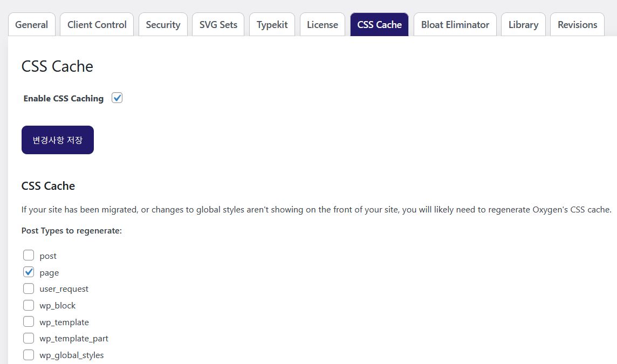The height and width of the screenshot is (364, 617).
Task: Select the Typekit tab
Action: click(x=272, y=25)
